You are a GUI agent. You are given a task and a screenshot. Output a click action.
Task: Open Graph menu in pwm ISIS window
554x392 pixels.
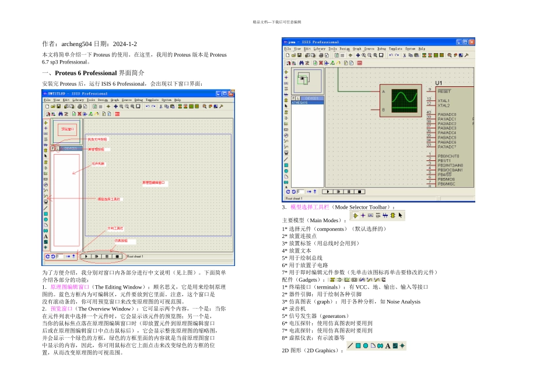[x=357, y=49]
